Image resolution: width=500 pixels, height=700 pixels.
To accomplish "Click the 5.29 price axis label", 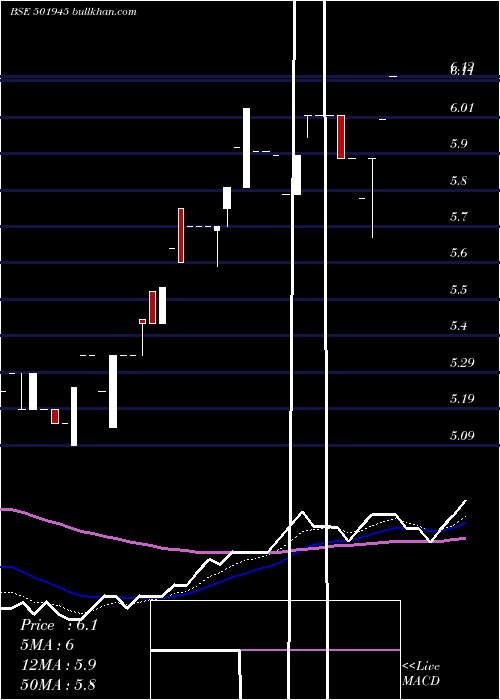I will click(x=462, y=362).
